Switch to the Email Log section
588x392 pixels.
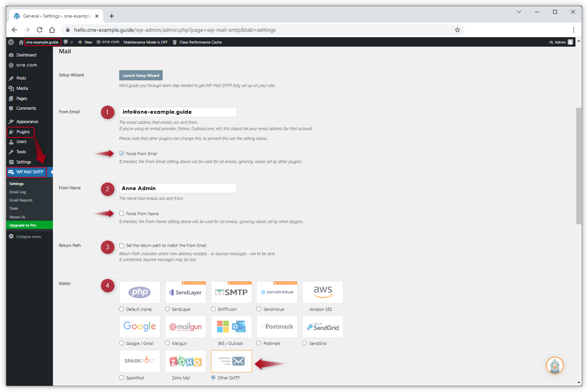tap(18, 192)
